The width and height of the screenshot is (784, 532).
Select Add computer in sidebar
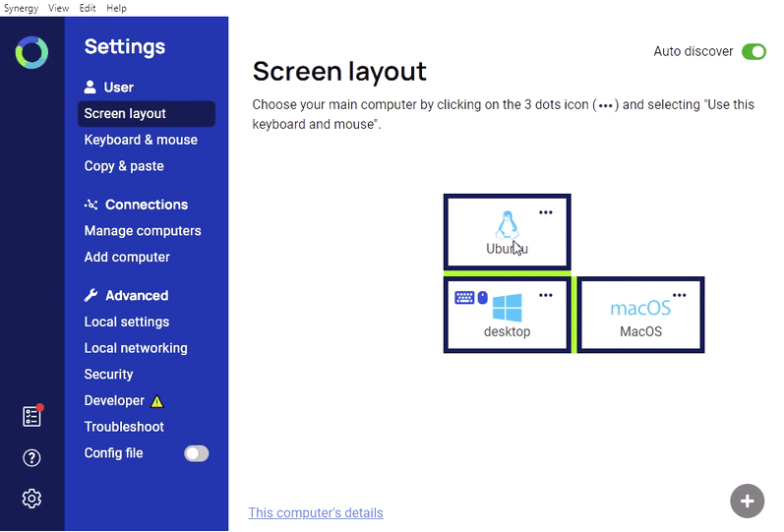127,257
